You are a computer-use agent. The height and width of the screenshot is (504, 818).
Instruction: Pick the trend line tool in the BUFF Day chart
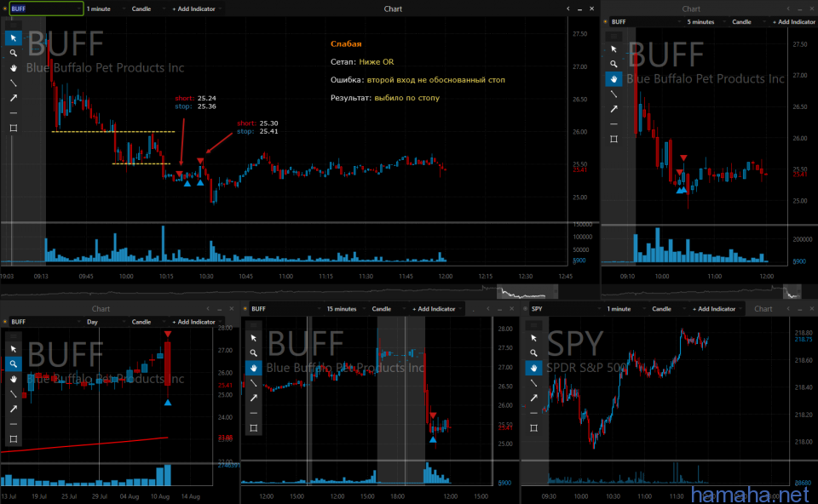[13, 394]
